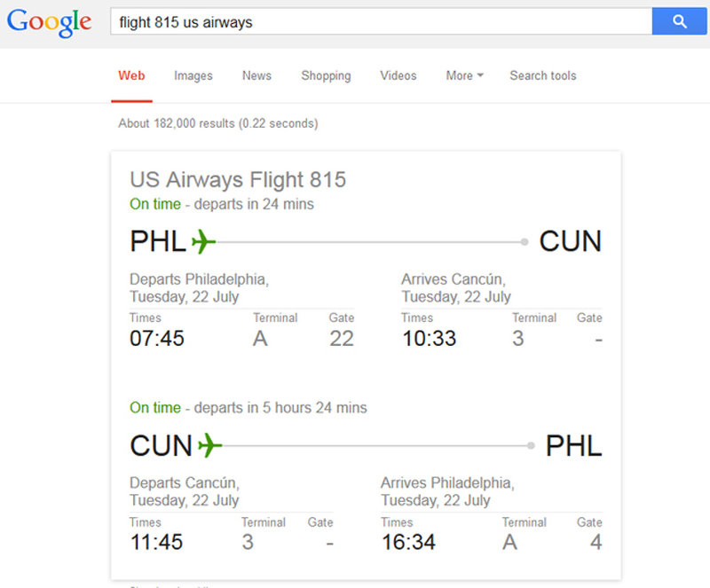Image resolution: width=710 pixels, height=588 pixels.
Task: Click the results count text
Action: (x=218, y=123)
